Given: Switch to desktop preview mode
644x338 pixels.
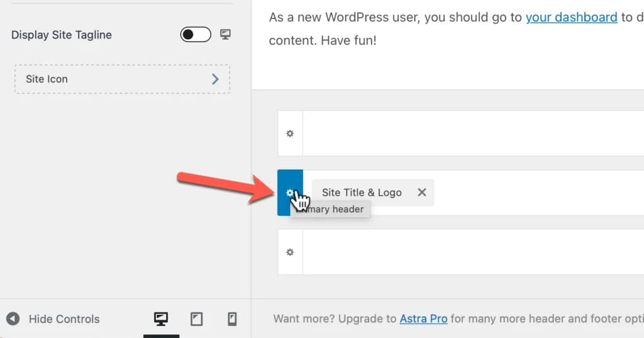Looking at the screenshot, I should 161,319.
